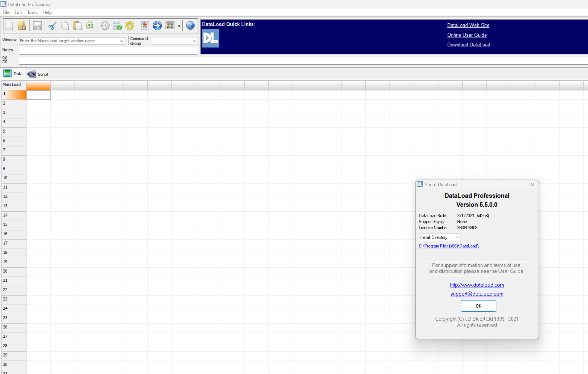588x374 pixels.
Task: Click the green Data grid icon
Action: point(7,74)
